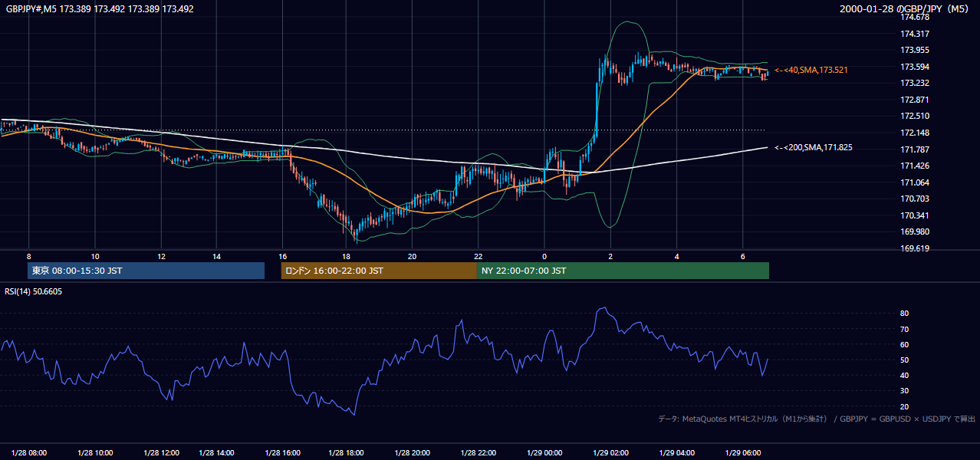Screen dimensions: 980x460
Task: Click the 1/28 16:00 date label
Action: pos(282,453)
